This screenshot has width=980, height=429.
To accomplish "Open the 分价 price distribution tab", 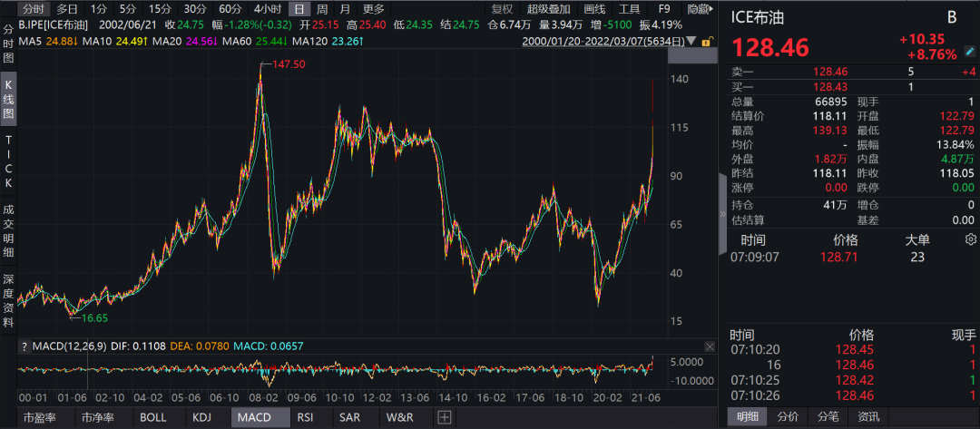I will [788, 417].
